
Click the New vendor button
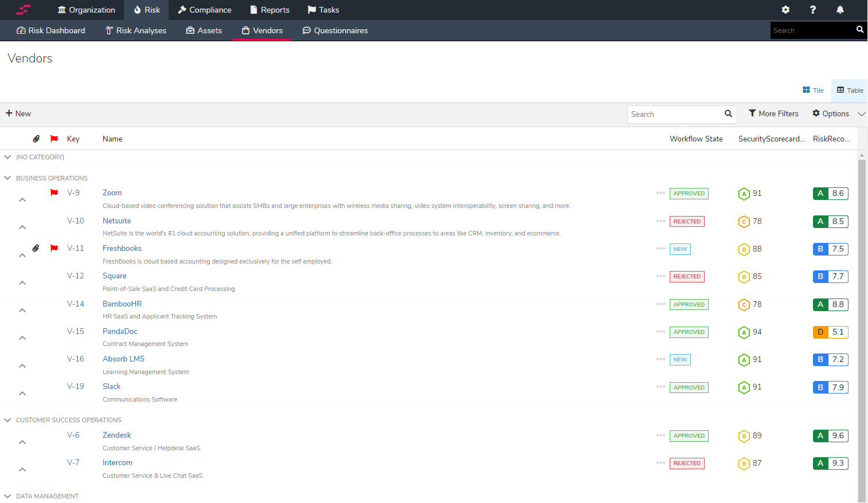[18, 113]
